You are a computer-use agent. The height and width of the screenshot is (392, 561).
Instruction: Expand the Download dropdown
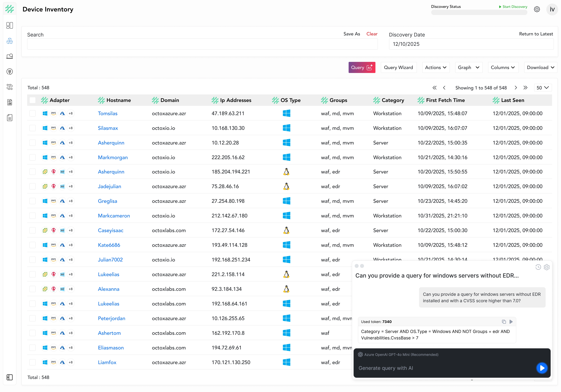[541, 67]
